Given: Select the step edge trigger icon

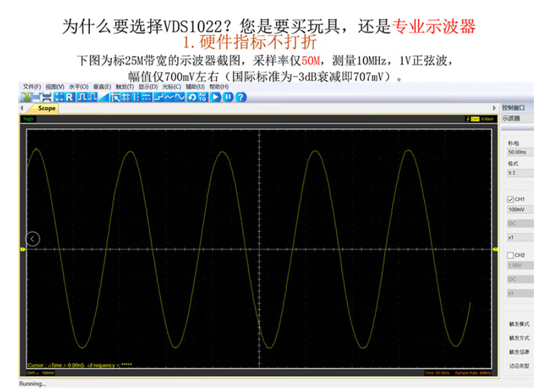Looking at the screenshot, I should pyautogui.click(x=159, y=97).
